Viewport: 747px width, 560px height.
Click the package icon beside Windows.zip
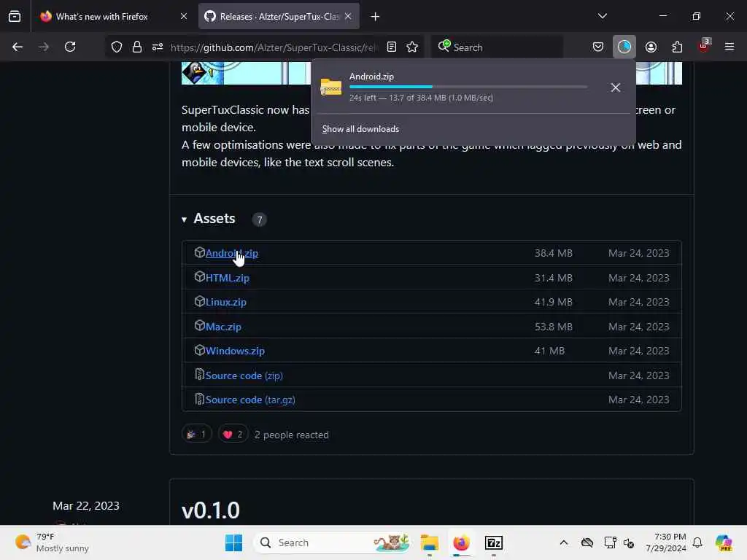pyautogui.click(x=200, y=350)
